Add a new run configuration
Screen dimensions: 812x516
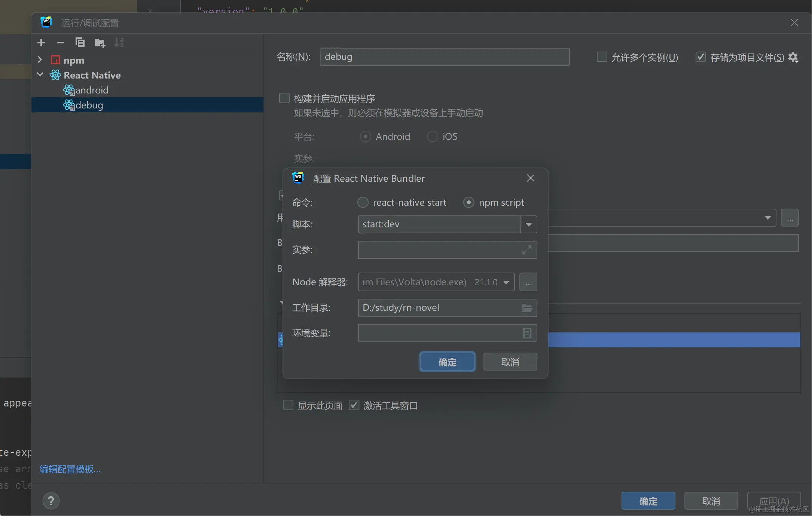(x=41, y=43)
